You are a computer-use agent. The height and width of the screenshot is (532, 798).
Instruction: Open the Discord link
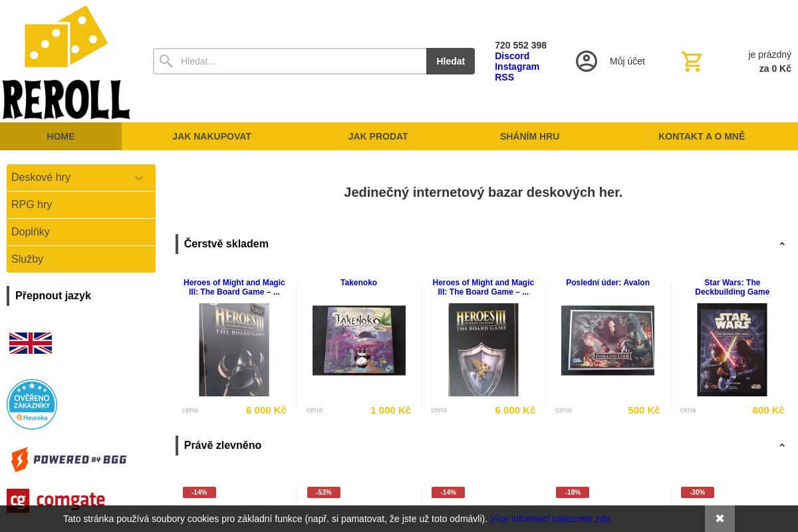coord(512,56)
